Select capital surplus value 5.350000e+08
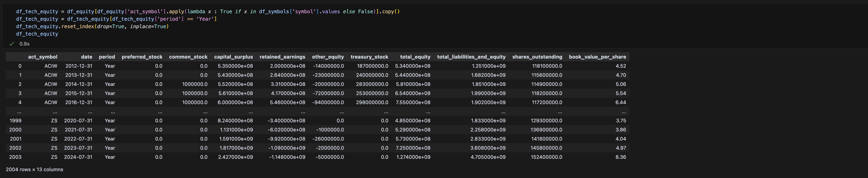This screenshot has height=178, width=868. pos(235,66)
